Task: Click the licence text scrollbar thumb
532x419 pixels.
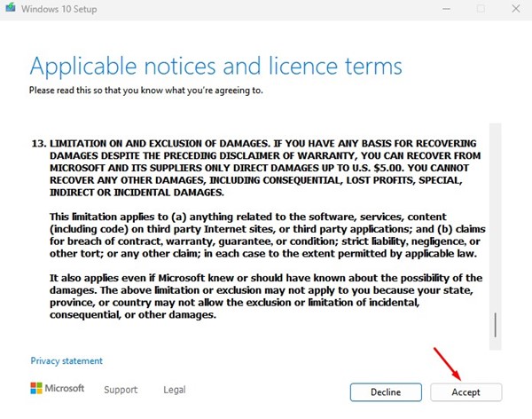Action: (x=496, y=325)
